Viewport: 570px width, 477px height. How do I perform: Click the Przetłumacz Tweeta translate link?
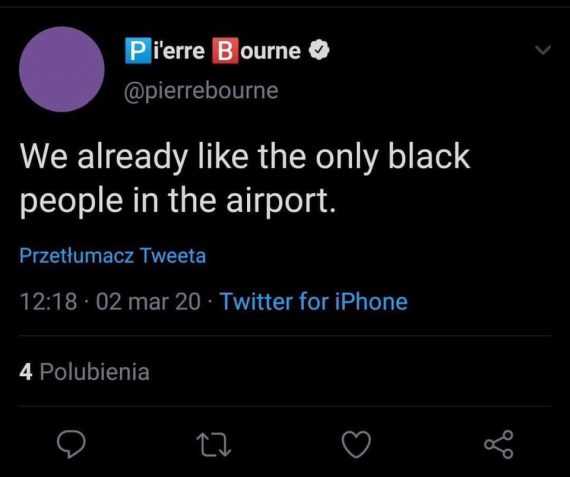click(113, 255)
